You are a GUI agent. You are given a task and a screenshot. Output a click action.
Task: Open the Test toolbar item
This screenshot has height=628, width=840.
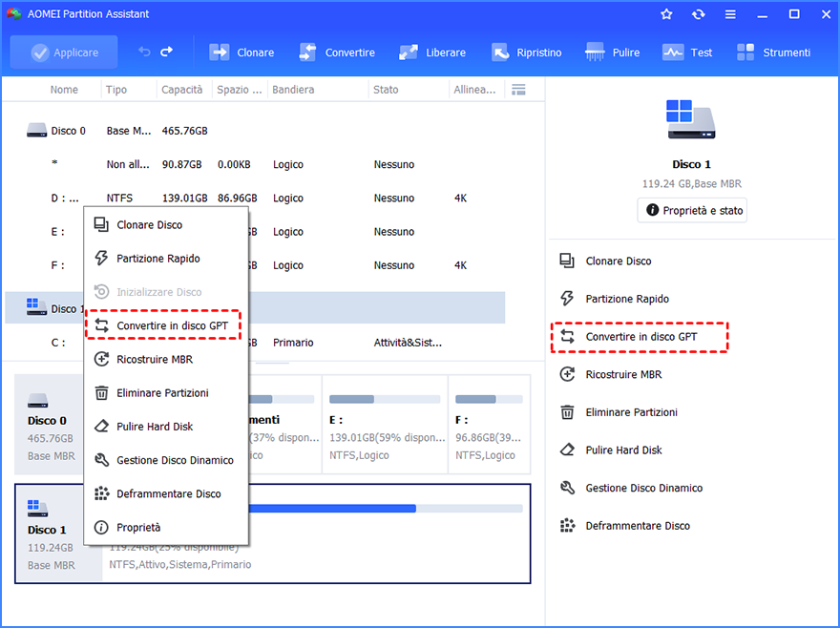(x=687, y=52)
